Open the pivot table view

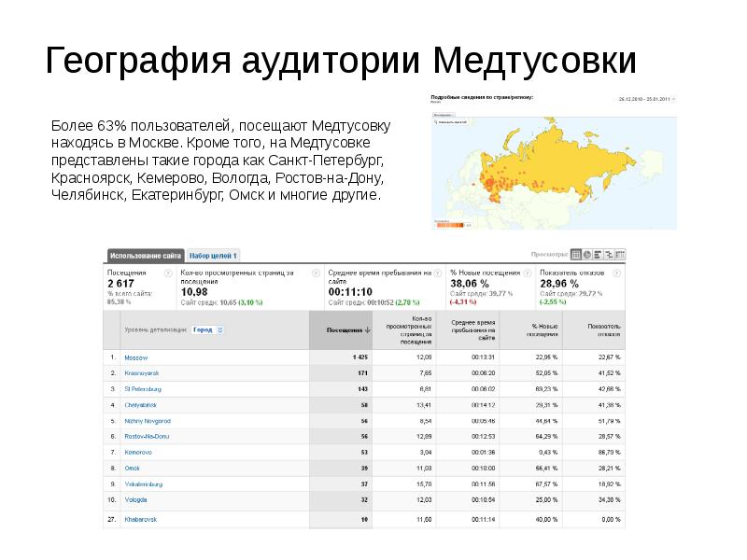[x=619, y=254]
